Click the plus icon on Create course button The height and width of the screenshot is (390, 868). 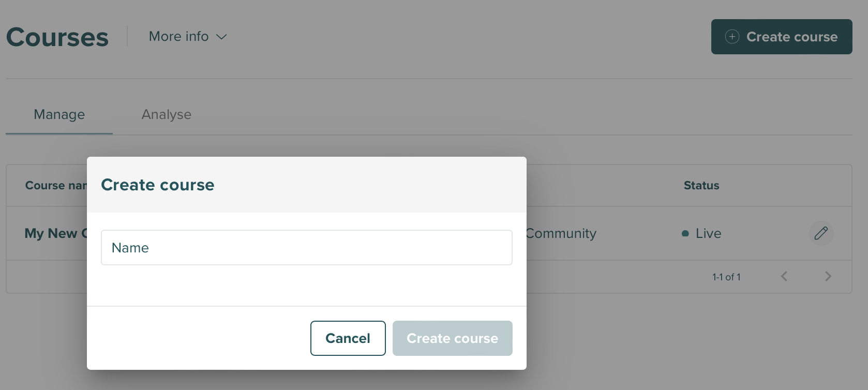(x=732, y=37)
